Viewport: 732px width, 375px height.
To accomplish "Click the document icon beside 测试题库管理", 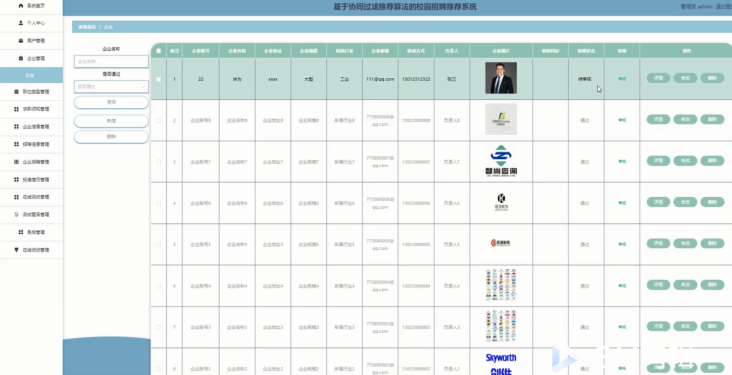I will (16, 215).
